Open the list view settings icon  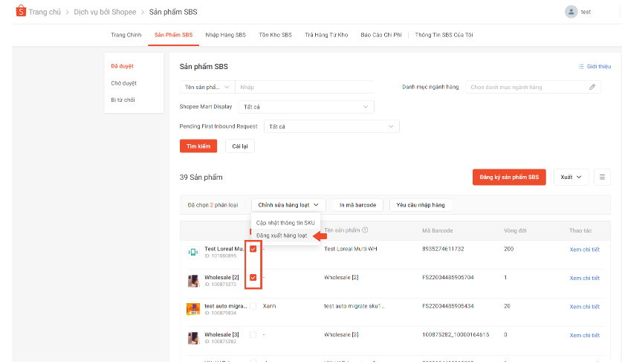602,177
